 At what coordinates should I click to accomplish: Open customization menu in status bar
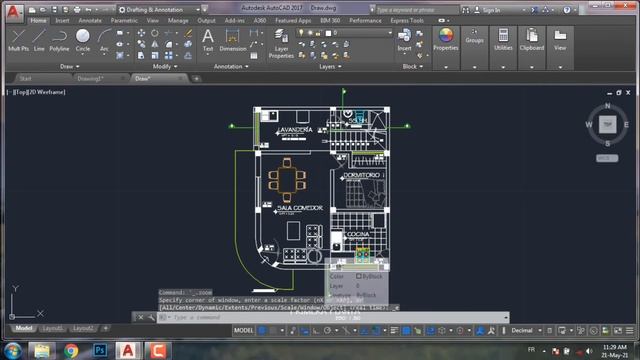(x=629, y=330)
